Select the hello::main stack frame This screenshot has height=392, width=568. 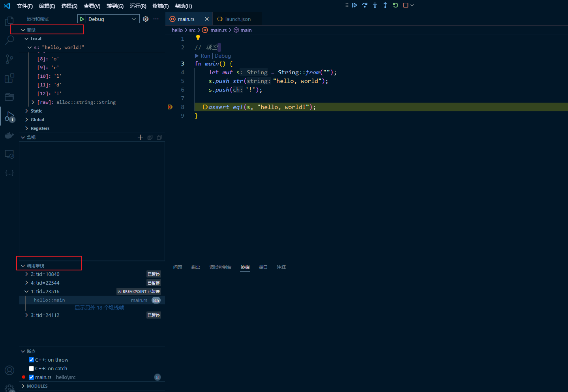pyautogui.click(x=92, y=300)
